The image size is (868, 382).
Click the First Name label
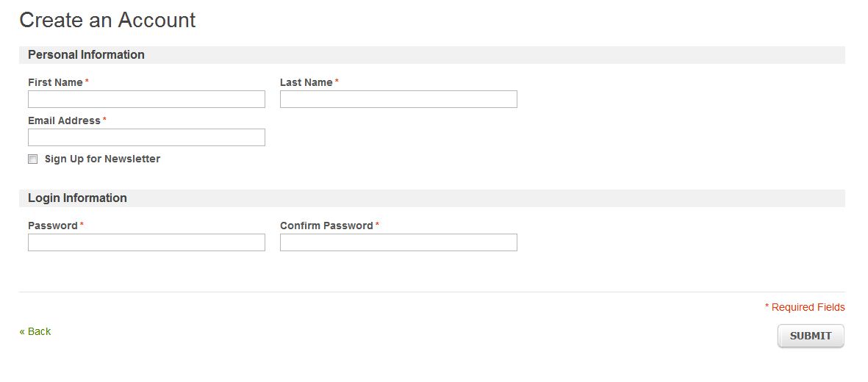coord(55,82)
